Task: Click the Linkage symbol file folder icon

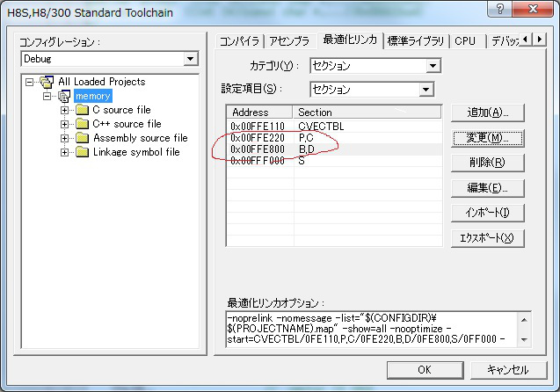Action: pos(83,152)
